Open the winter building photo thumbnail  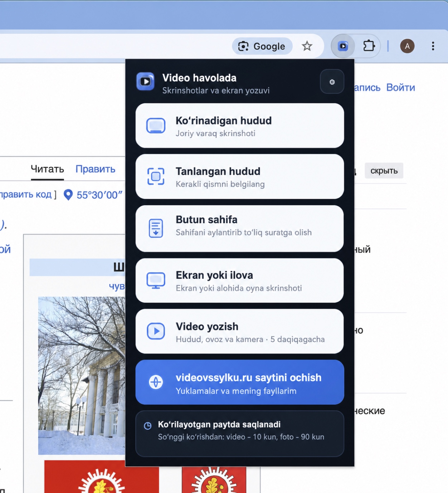pyautogui.click(x=82, y=376)
